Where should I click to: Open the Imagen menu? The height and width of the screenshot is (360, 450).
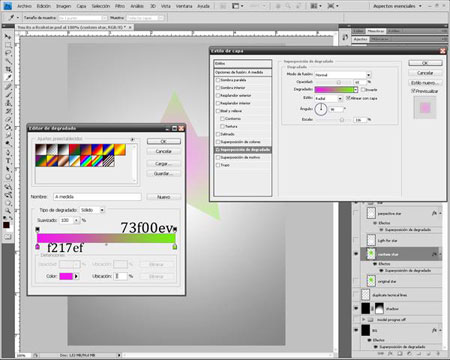tap(63, 6)
